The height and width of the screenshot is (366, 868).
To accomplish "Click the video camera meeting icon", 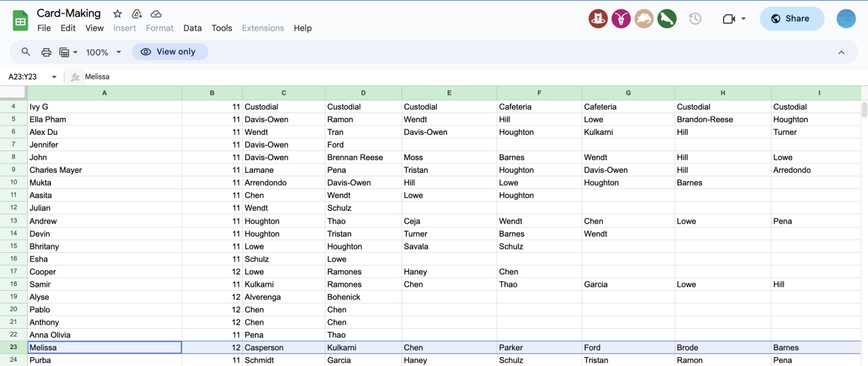I will 729,19.
